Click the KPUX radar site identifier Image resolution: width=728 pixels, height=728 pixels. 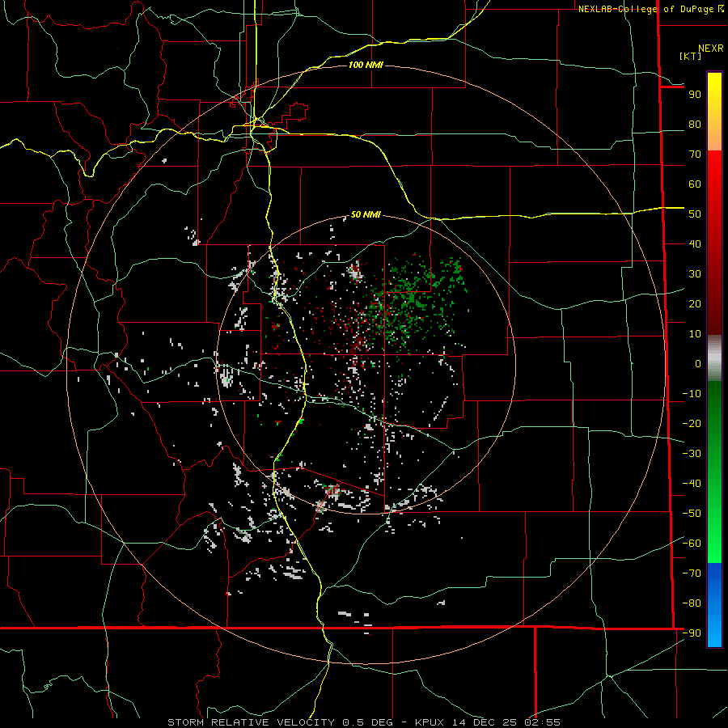pyautogui.click(x=430, y=722)
